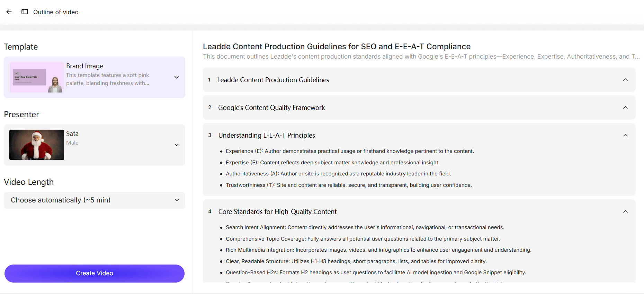Edit the outline title heading text

337,46
